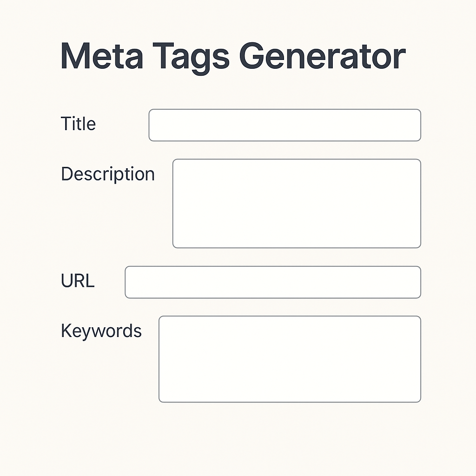Viewport: 476px width, 476px height.
Task: Select the text box beside Title
Action: point(285,125)
